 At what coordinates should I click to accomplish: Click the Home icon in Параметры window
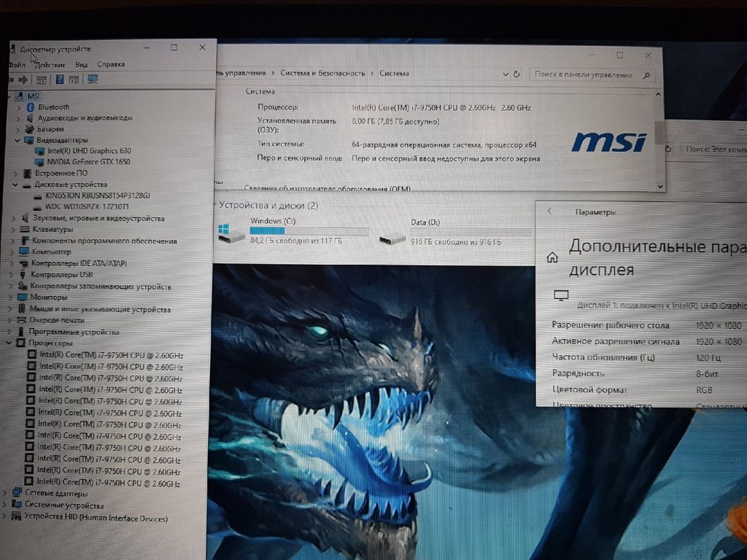tap(552, 257)
